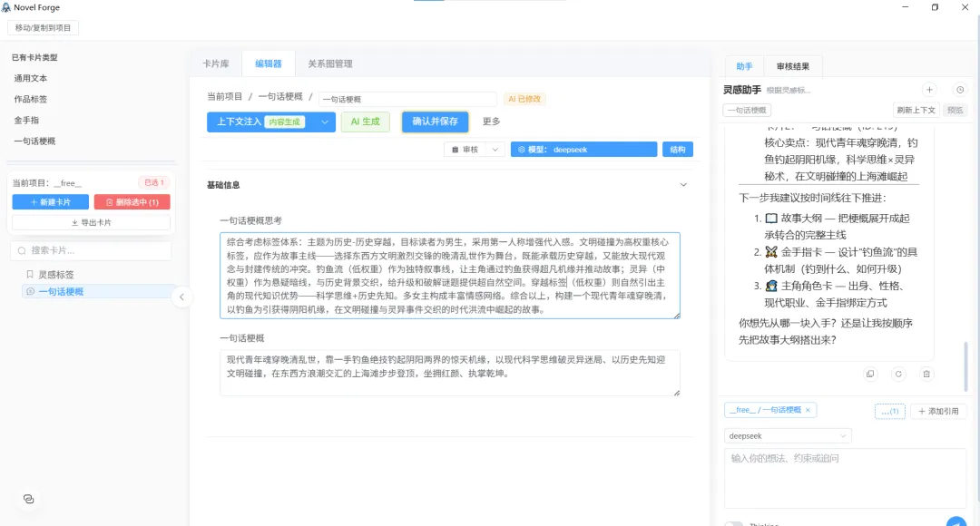Click the assistant message input box
The width and height of the screenshot is (980, 526).
(x=845, y=478)
